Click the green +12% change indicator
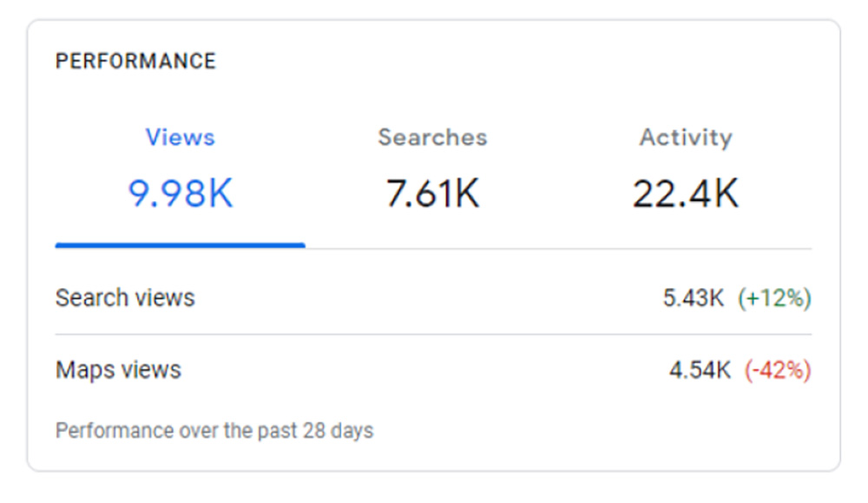 [774, 298]
